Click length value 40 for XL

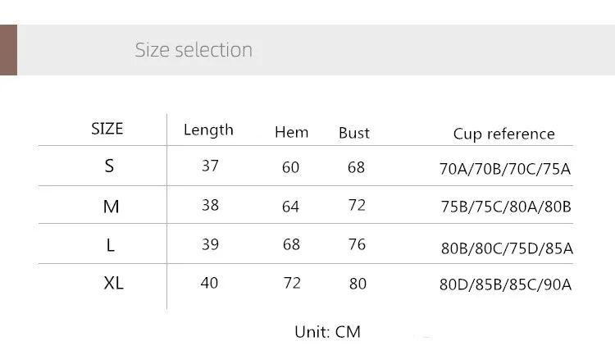coord(209,283)
